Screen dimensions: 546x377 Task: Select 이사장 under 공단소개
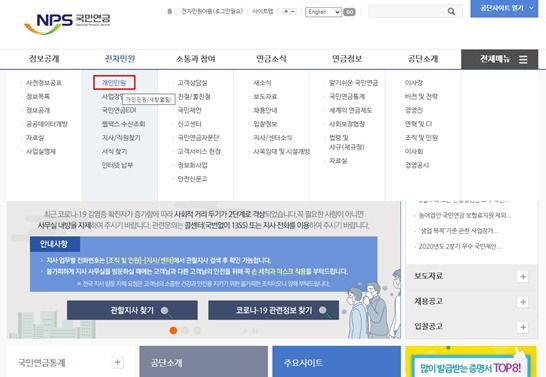[x=414, y=83]
